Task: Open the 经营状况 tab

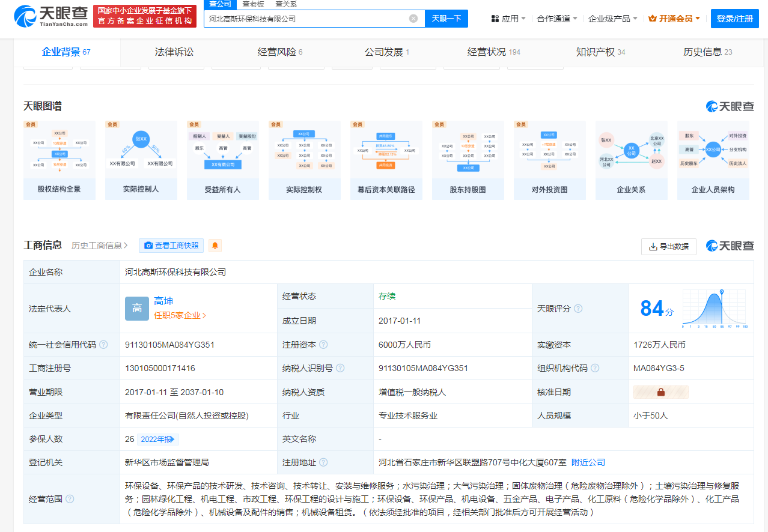Action: pyautogui.click(x=494, y=52)
